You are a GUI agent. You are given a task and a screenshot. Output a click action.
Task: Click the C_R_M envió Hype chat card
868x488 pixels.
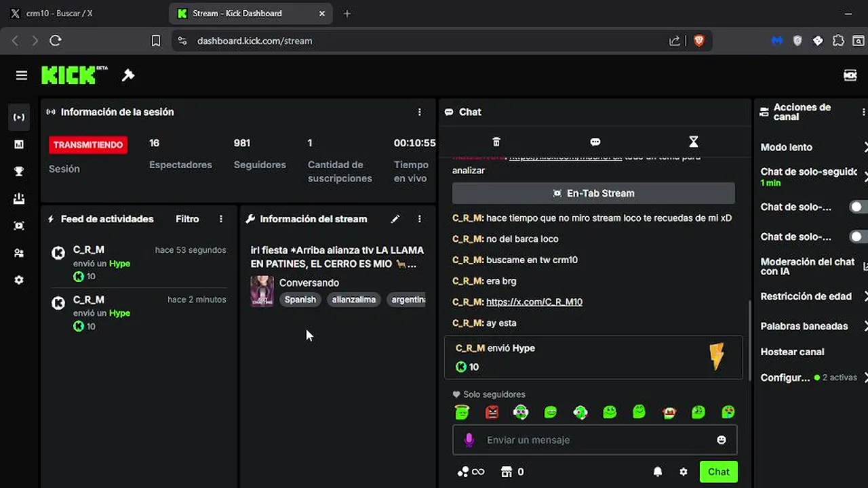[x=593, y=357]
